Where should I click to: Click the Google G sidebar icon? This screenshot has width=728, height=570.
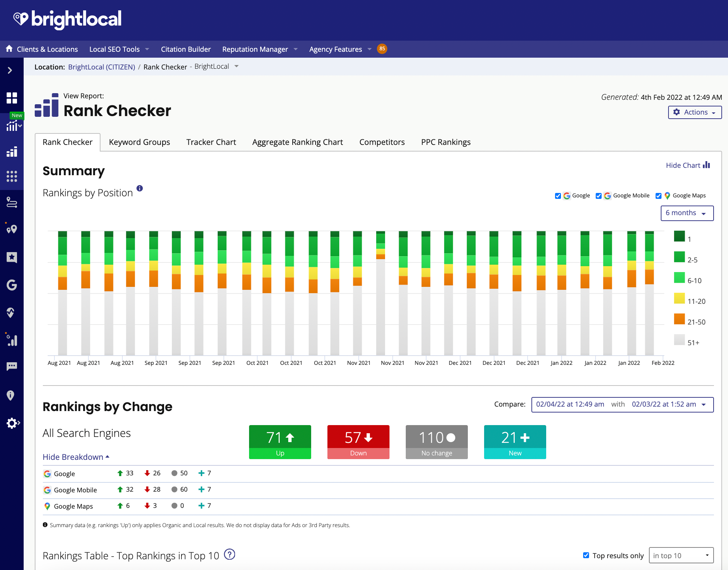12,285
